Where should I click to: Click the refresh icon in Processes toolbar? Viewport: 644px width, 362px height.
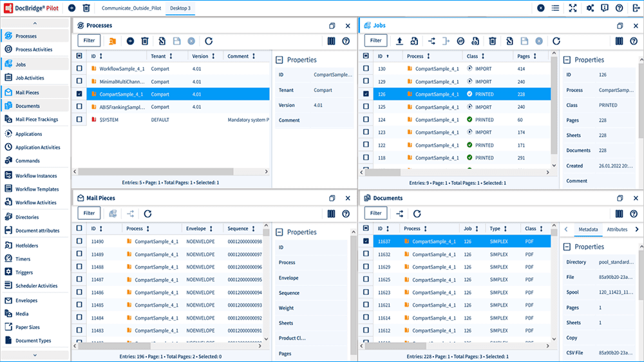pyautogui.click(x=209, y=41)
